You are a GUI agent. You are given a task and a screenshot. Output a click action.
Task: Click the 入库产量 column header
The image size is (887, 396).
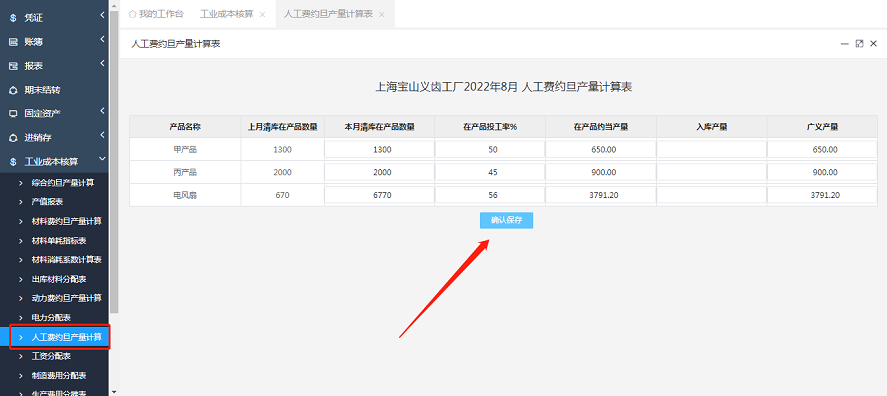pyautogui.click(x=712, y=127)
